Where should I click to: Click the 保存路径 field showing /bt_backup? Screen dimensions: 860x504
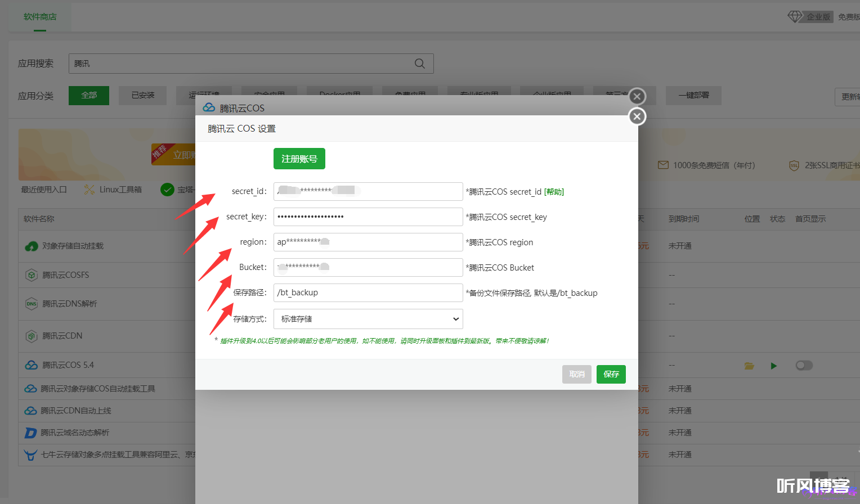coord(368,292)
